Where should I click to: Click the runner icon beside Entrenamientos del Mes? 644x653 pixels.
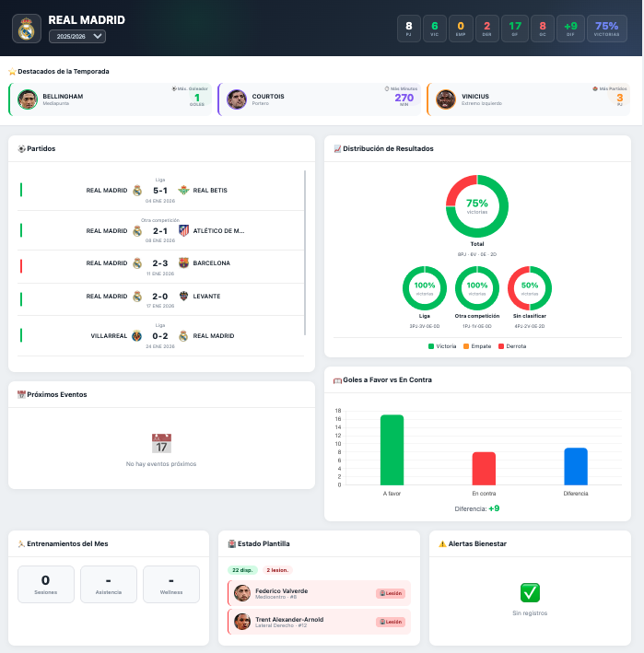click(x=21, y=544)
